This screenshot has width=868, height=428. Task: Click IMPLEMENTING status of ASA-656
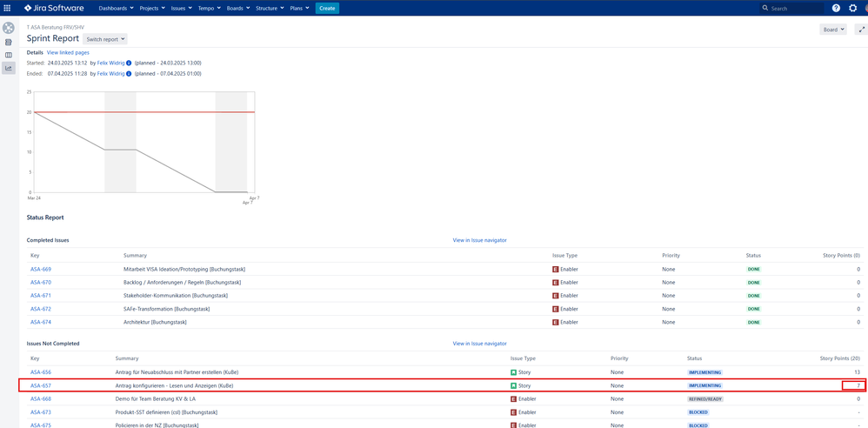tap(704, 372)
